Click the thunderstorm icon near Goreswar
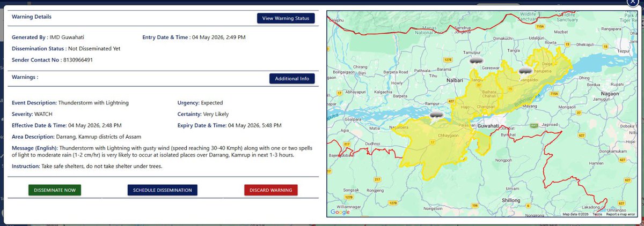The width and height of the screenshot is (644, 226). pyautogui.click(x=475, y=61)
